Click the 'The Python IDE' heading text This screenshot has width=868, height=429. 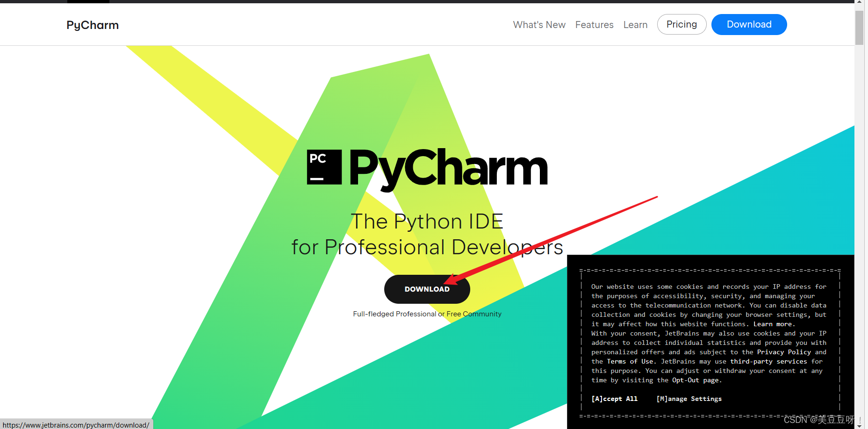point(427,222)
